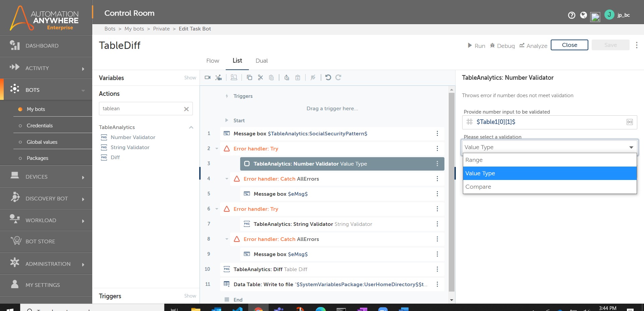Collapse the TableAnalytics package group

click(191, 127)
